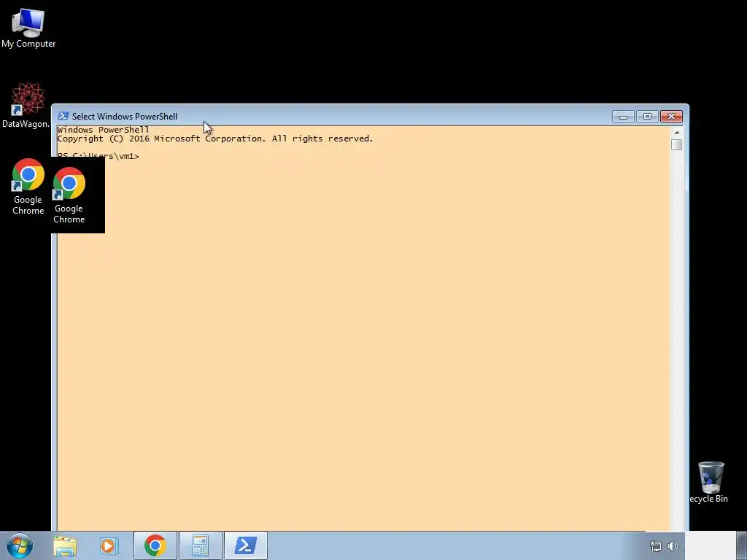747x560 pixels.
Task: Click the PowerShell title bar icon
Action: pyautogui.click(x=63, y=116)
